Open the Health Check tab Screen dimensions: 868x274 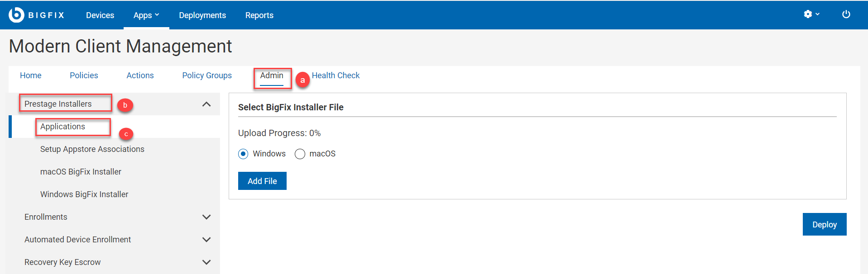[x=336, y=76]
